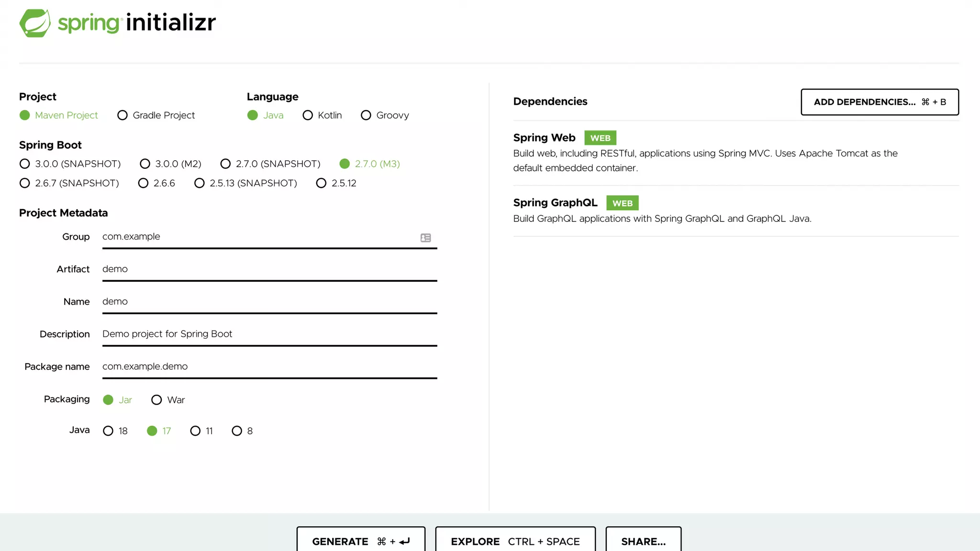
Task: Pick Spring Boot 3.0.0 (SNAPSHOT) version
Action: [25, 164]
